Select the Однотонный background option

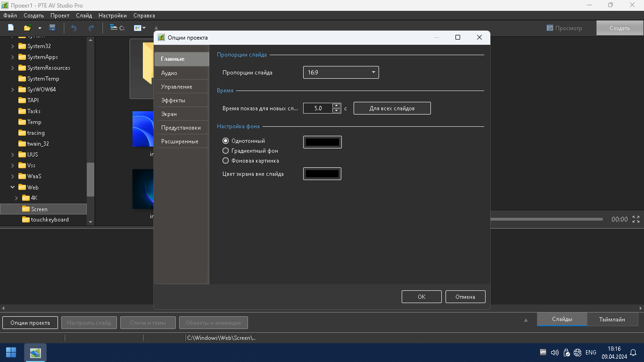226,141
